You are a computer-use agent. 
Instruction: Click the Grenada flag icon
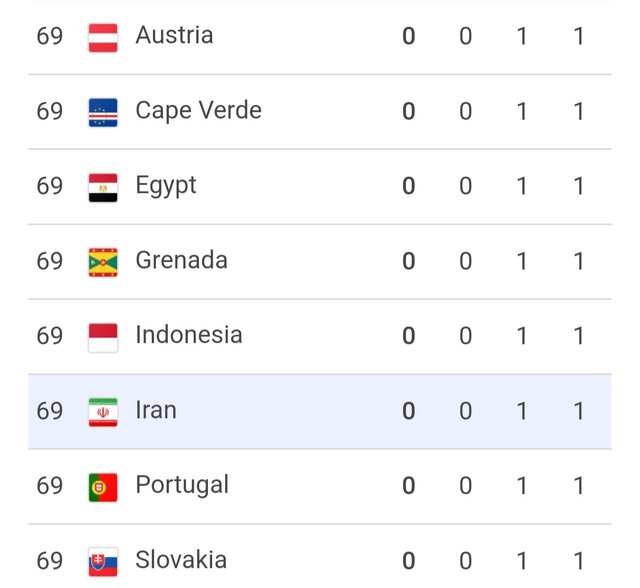(103, 262)
